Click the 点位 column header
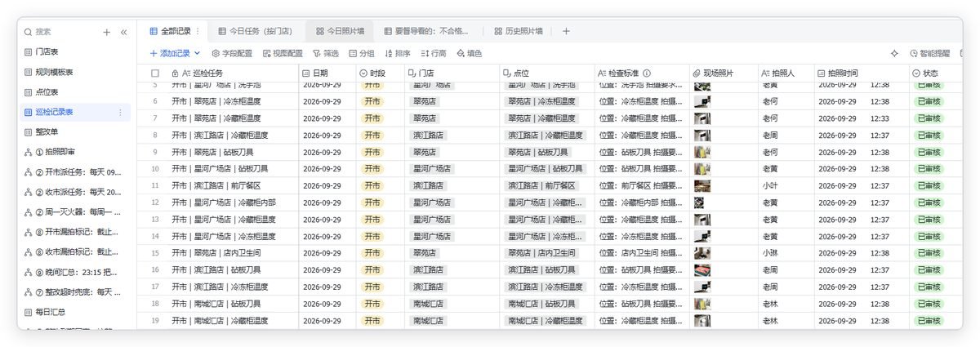Viewport: 980px width, 347px height. 546,73
